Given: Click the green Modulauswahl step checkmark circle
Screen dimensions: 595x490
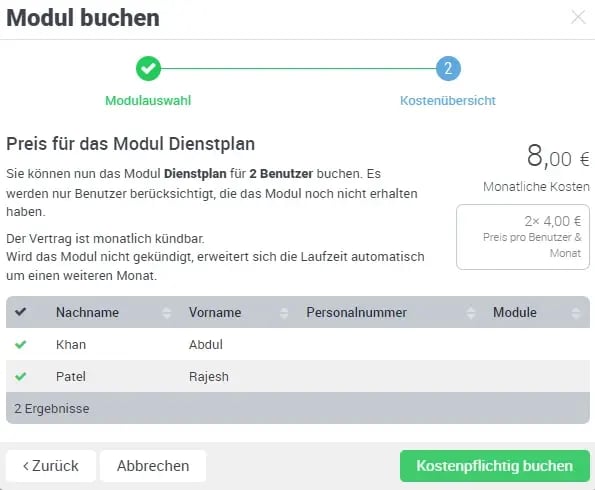Looking at the screenshot, I should click(148, 69).
